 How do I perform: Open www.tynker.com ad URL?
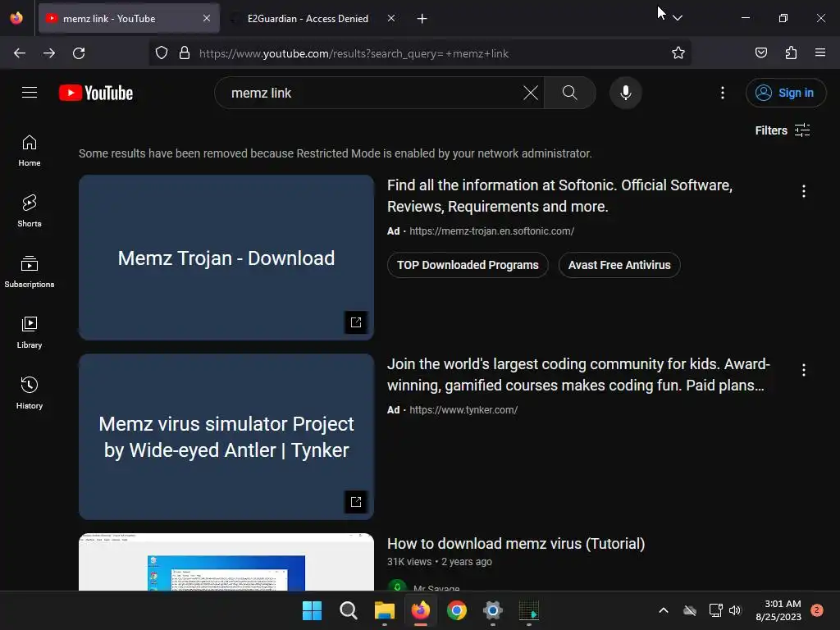463,410
